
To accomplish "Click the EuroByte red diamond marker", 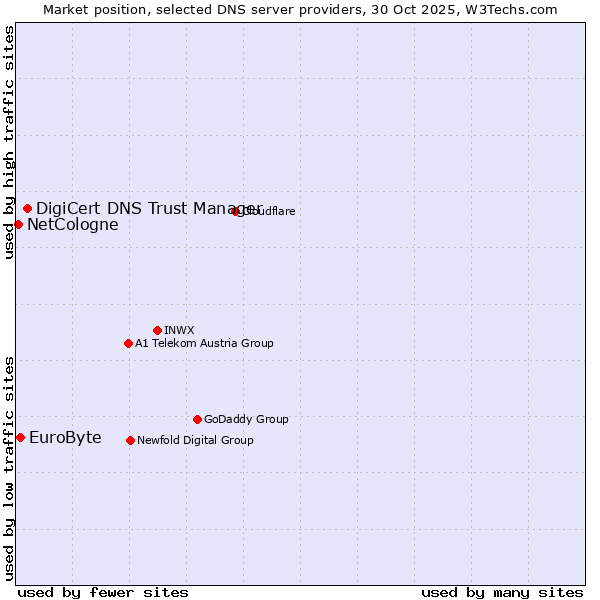I will point(20,437).
